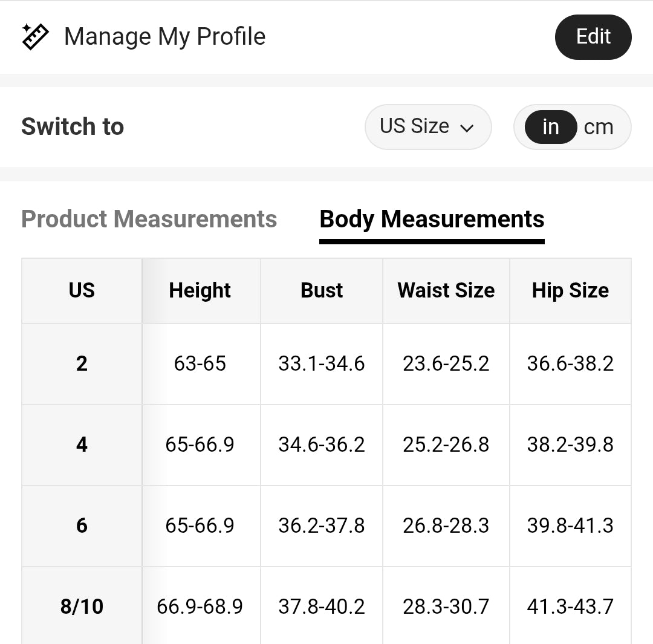Switch to the Product Measurements tab
This screenshot has height=644, width=653.
[x=149, y=219]
